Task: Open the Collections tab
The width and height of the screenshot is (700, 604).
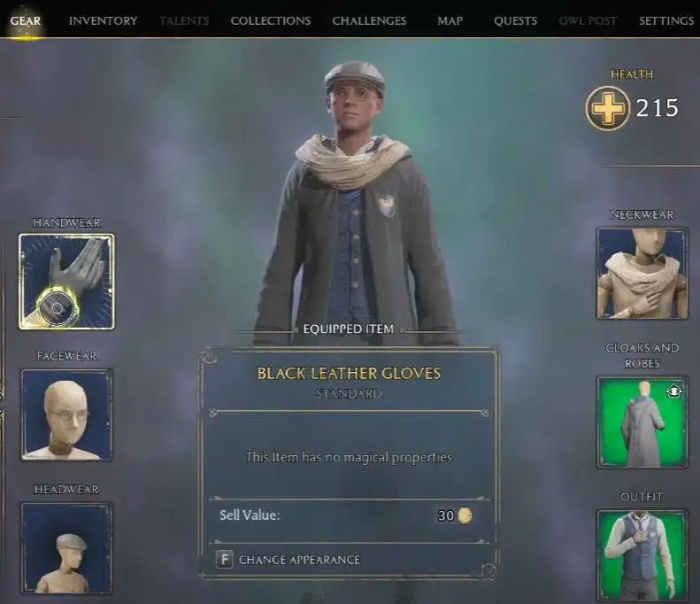Action: (x=271, y=20)
